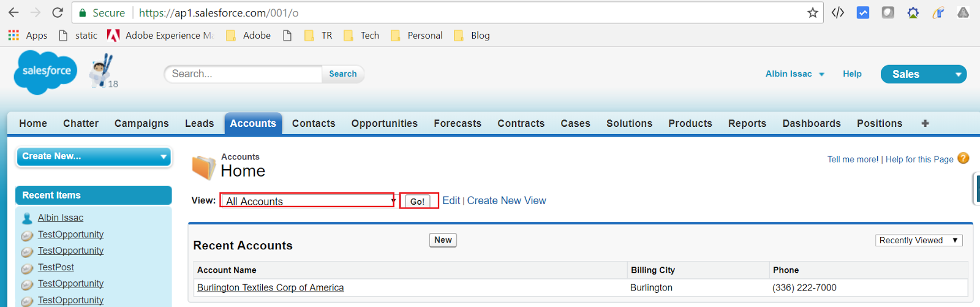Open the Recently Viewed dropdown

pos(919,240)
